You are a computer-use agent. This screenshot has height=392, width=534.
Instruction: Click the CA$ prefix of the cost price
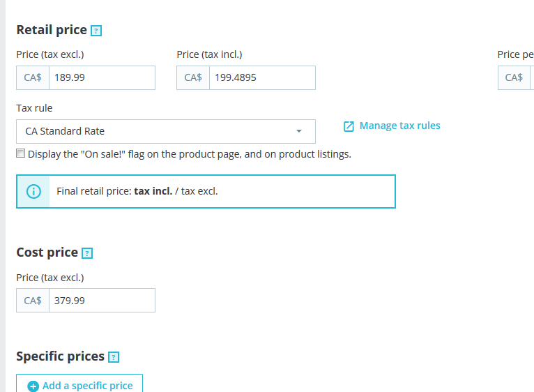point(33,301)
